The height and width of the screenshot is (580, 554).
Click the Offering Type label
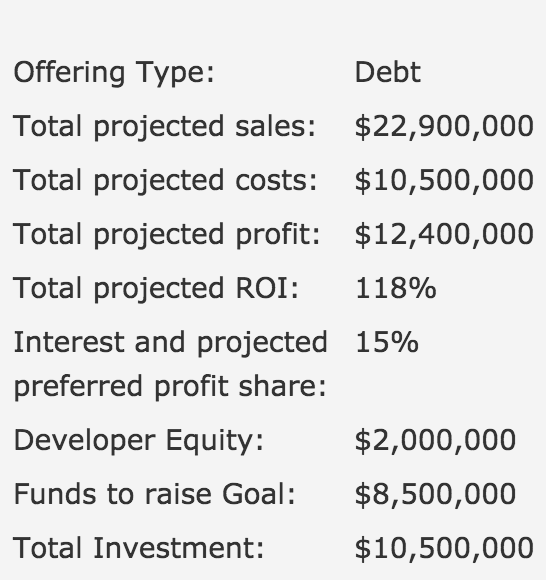(114, 73)
